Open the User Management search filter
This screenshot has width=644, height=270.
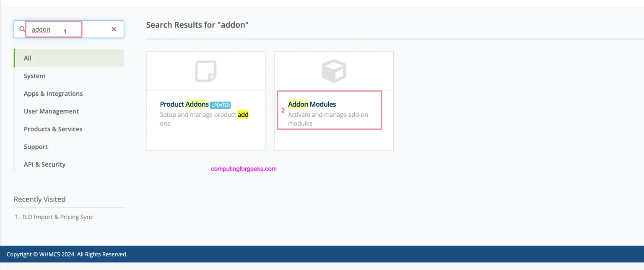pyautogui.click(x=51, y=111)
